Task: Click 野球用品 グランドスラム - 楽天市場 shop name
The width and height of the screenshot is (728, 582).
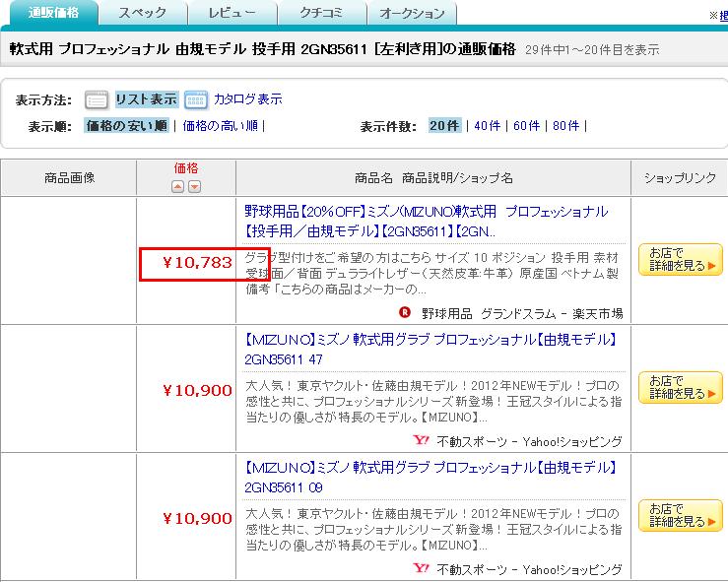Action: [x=522, y=314]
